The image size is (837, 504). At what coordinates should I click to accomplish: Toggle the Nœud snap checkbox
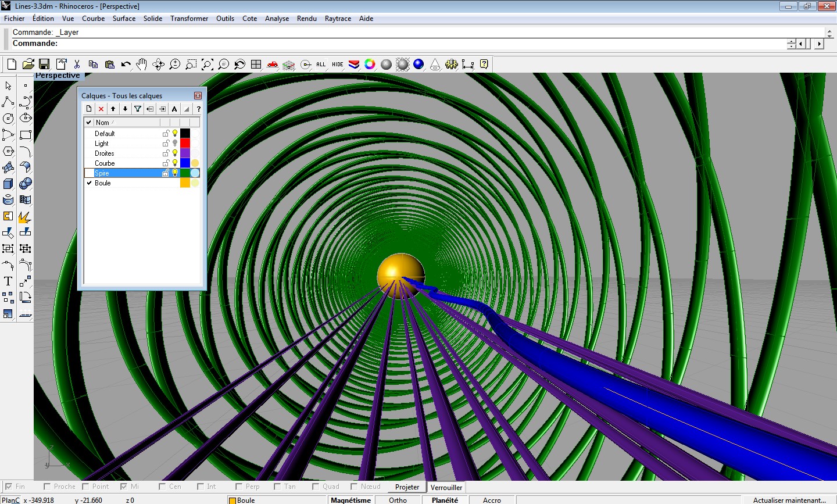(x=354, y=487)
